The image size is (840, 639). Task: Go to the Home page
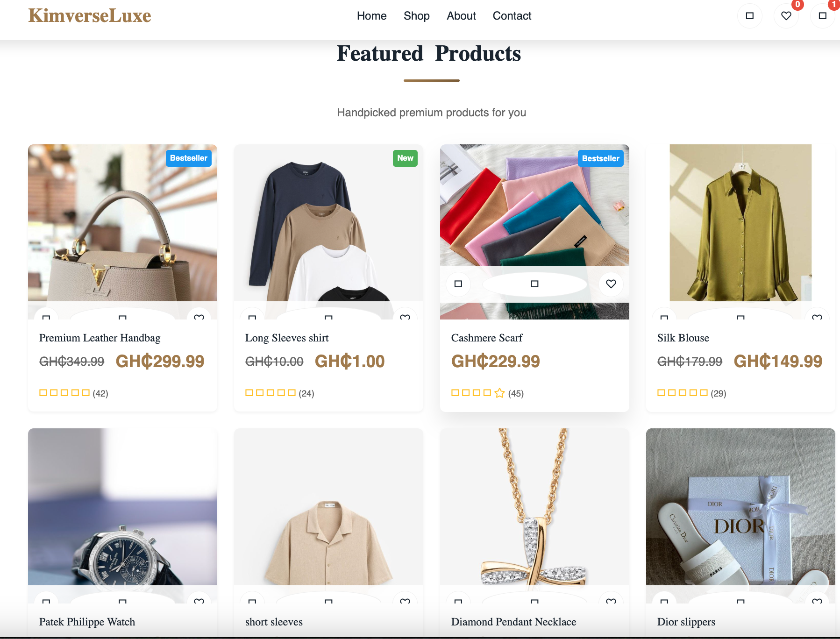pyautogui.click(x=372, y=16)
